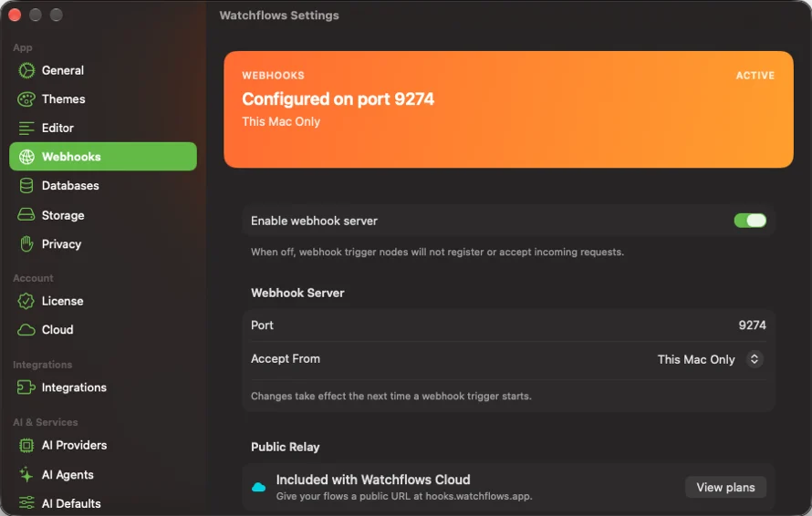
Task: Close the Watchflows Settings window
Action: pyautogui.click(x=15, y=15)
